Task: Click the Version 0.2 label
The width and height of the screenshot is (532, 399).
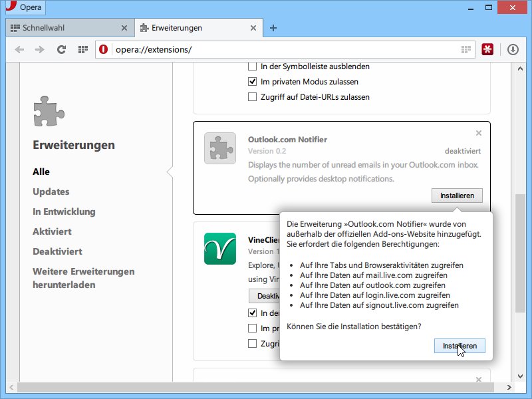Action: pos(267,151)
